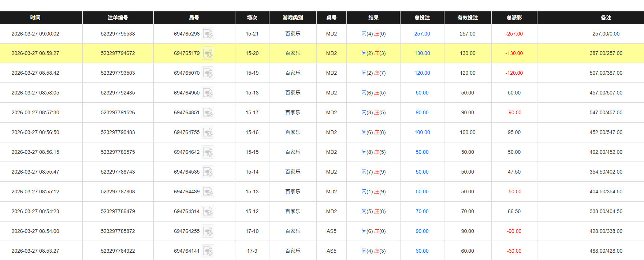Click remark 387.00/257.00

pos(606,53)
